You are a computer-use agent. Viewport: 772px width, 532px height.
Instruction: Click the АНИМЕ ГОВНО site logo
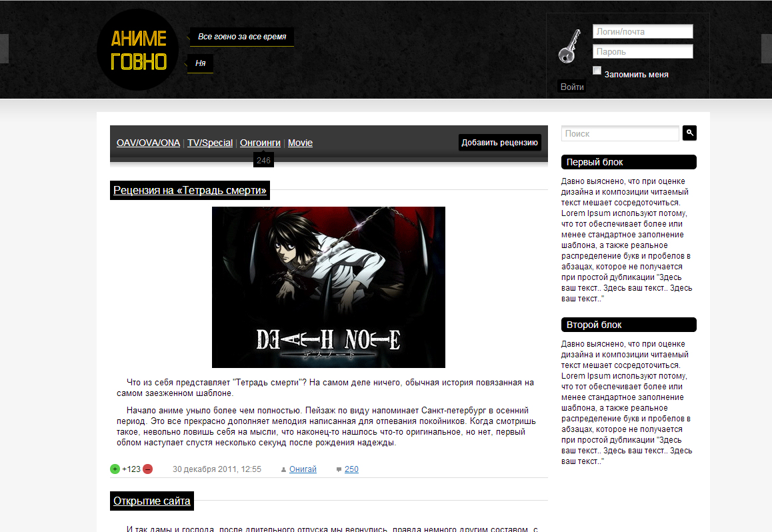(138, 50)
